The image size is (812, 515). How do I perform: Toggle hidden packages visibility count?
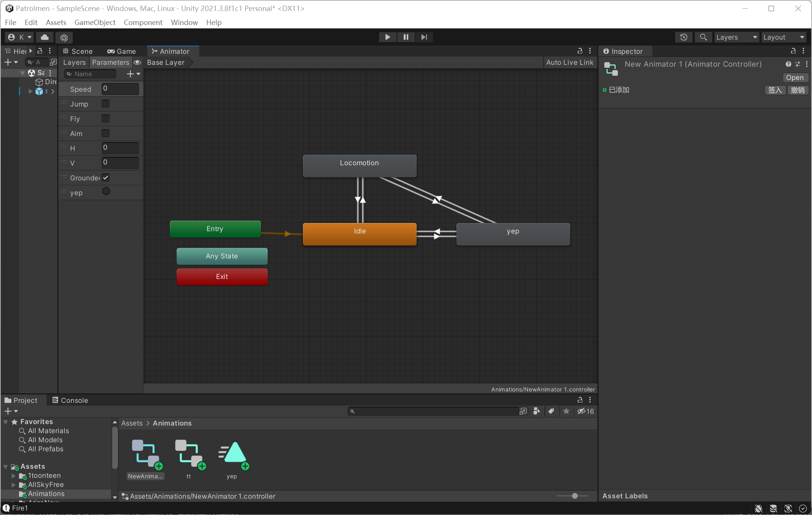coord(586,411)
